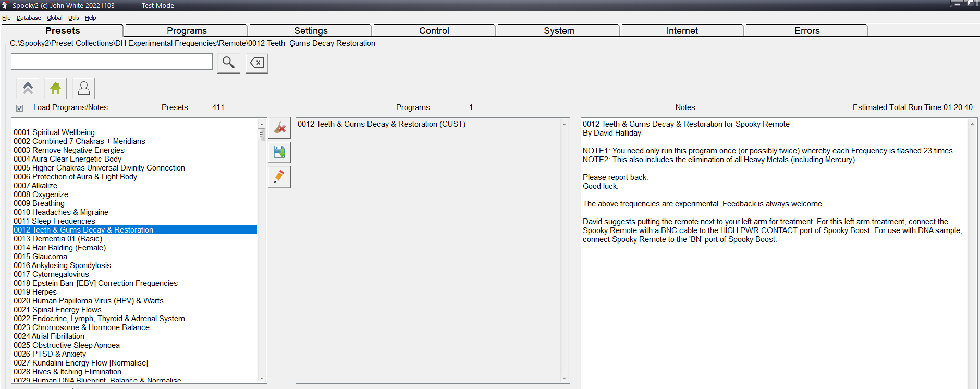Click the magnifying glass search icon

[228, 63]
